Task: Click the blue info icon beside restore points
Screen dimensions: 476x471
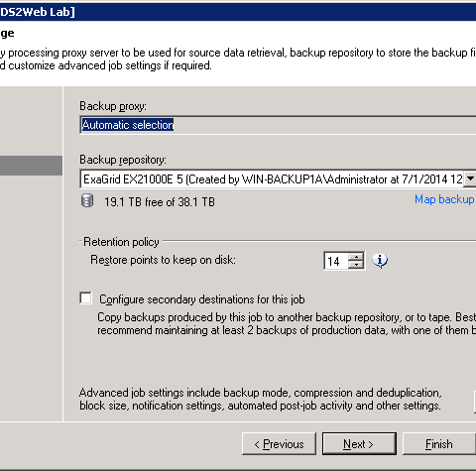Action: click(x=380, y=261)
